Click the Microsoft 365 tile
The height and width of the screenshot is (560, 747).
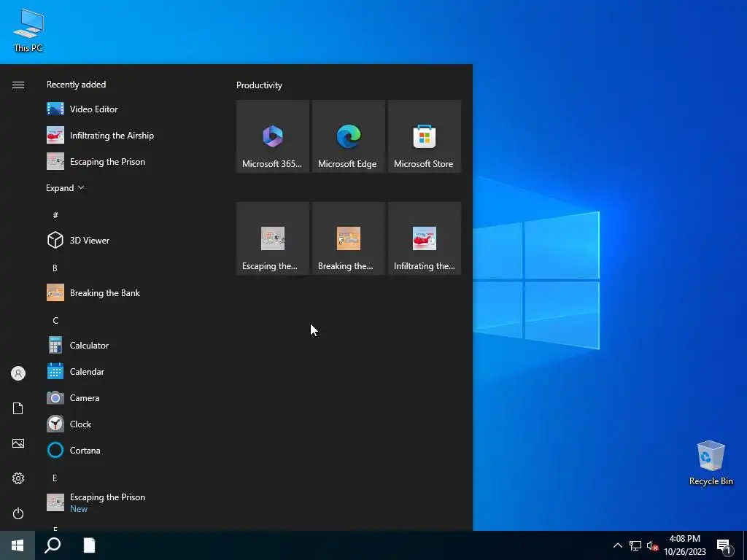[x=273, y=136]
